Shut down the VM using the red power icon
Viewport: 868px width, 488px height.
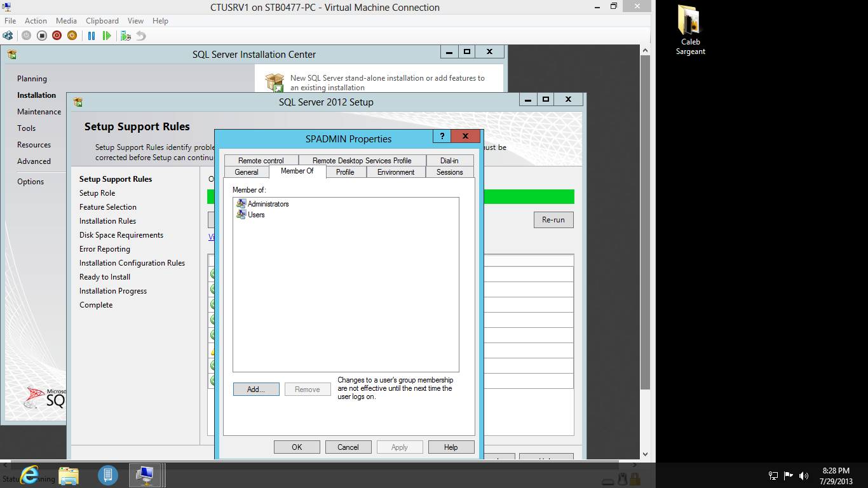click(57, 36)
